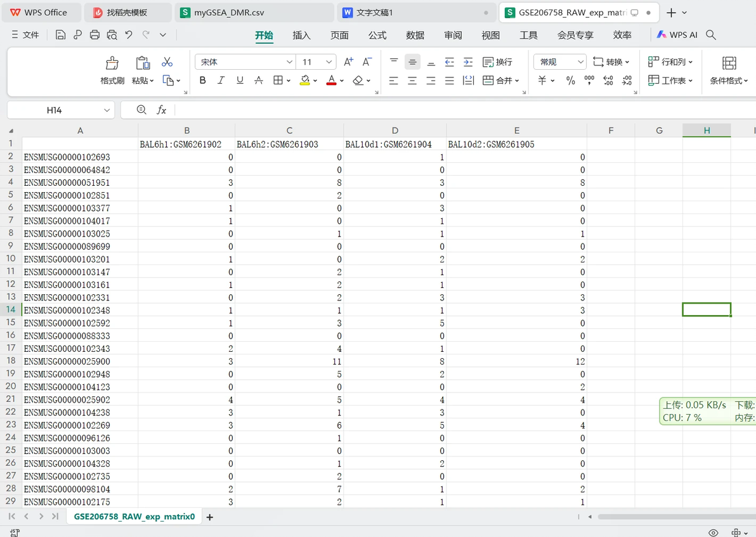The width and height of the screenshot is (756, 537).
Task: Click the Save icon in quick toolbar
Action: tap(60, 35)
